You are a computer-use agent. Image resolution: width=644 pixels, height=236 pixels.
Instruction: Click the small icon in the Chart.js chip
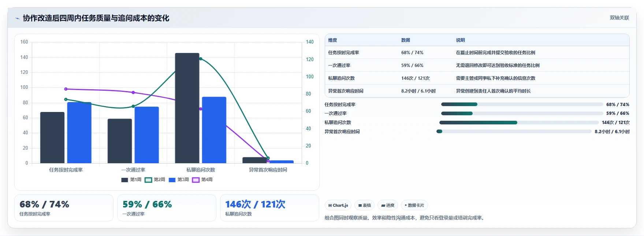(x=330, y=206)
